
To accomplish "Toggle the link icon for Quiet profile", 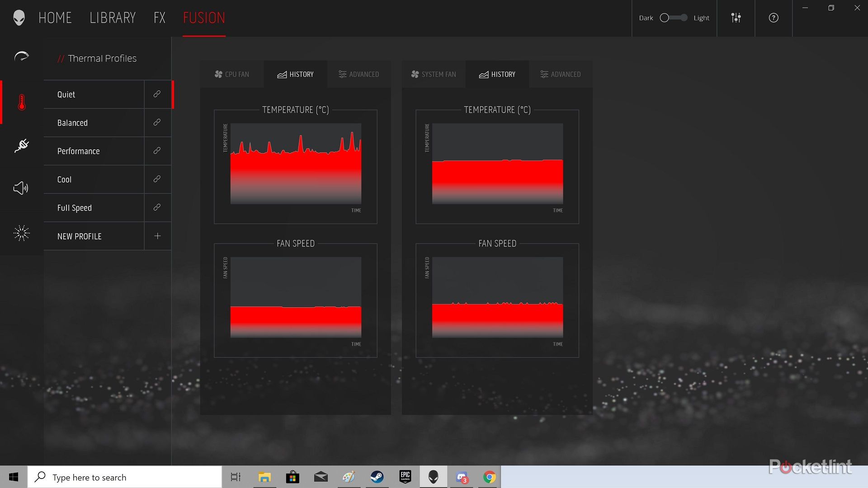I will [x=157, y=94].
